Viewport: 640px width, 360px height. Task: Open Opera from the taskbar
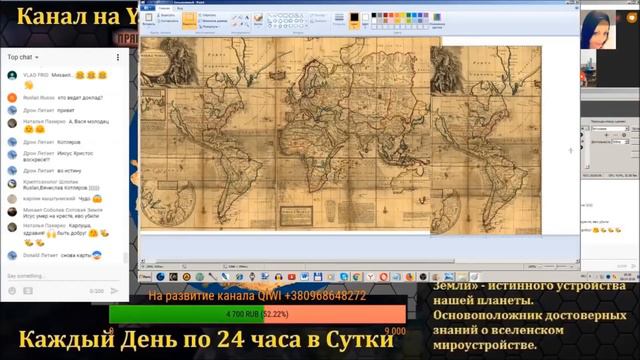tap(384, 277)
